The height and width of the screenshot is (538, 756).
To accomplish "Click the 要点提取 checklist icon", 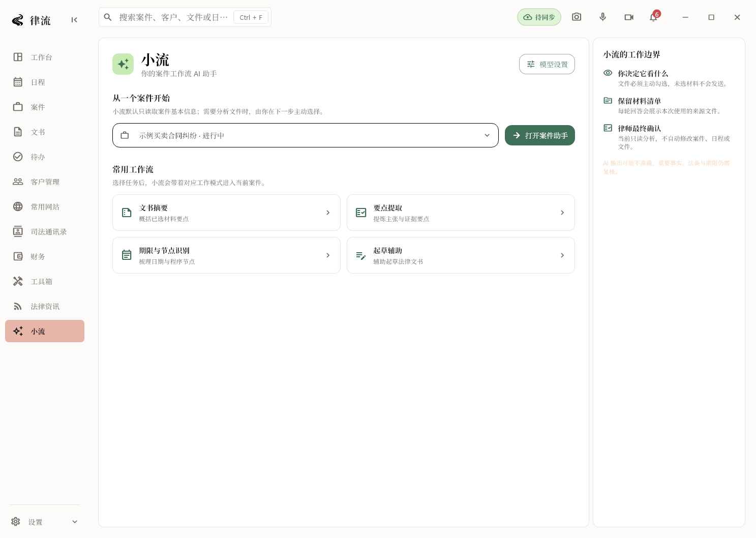I will tap(361, 213).
